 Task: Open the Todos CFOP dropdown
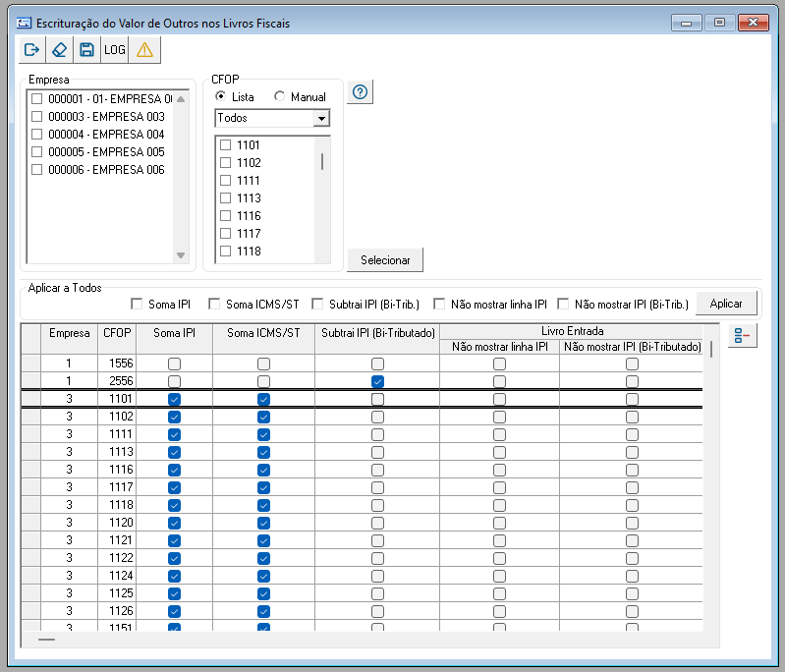(321, 118)
